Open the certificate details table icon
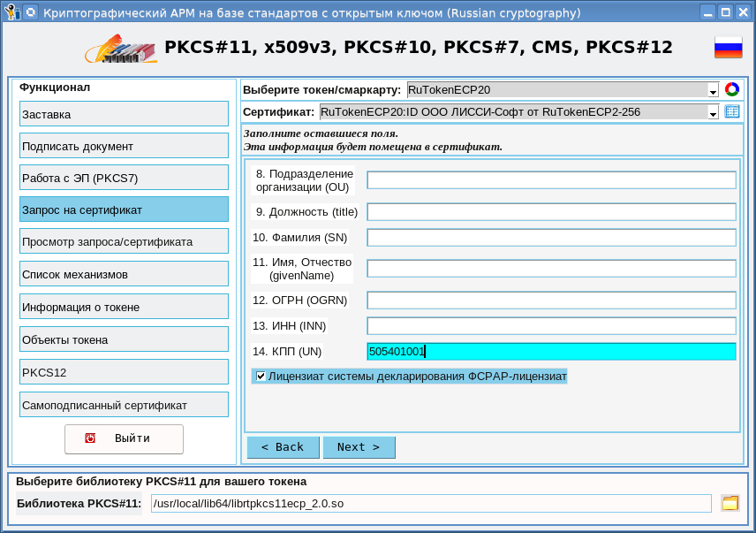Image resolution: width=756 pixels, height=533 pixels. pos(732,111)
